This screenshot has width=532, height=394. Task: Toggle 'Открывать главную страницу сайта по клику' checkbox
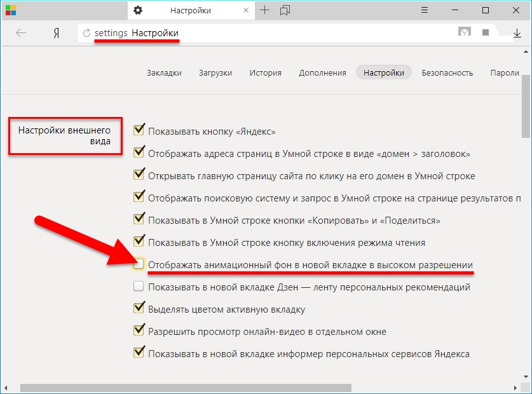click(x=139, y=174)
